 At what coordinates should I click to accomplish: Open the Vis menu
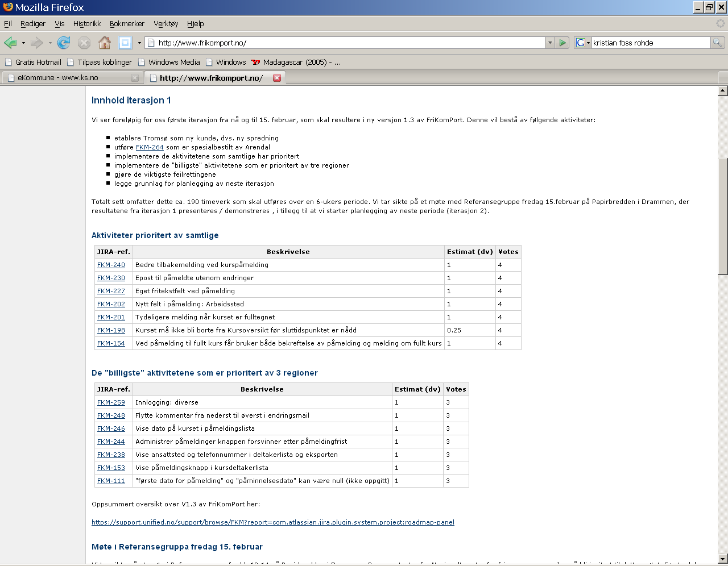point(60,23)
